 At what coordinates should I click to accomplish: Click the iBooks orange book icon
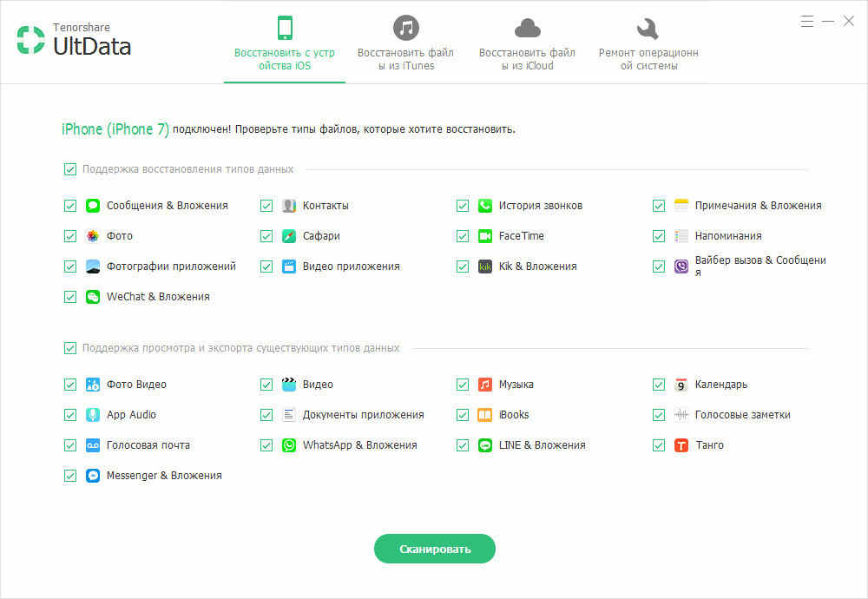485,415
